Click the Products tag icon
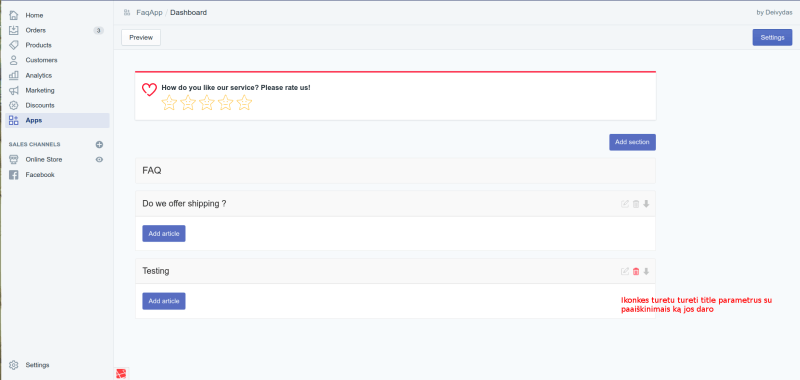Screen dimensions: 800x380 point(14,45)
